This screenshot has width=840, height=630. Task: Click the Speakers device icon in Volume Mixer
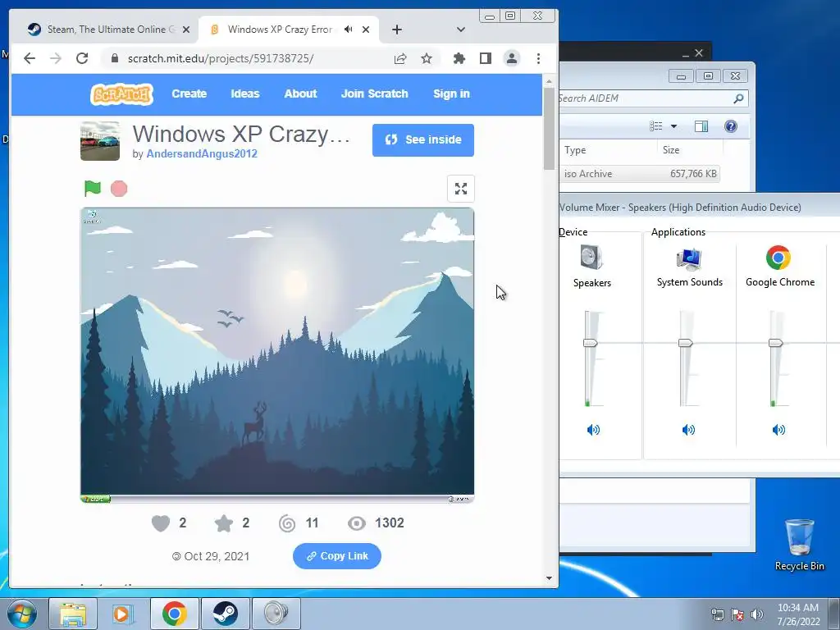tap(592, 258)
